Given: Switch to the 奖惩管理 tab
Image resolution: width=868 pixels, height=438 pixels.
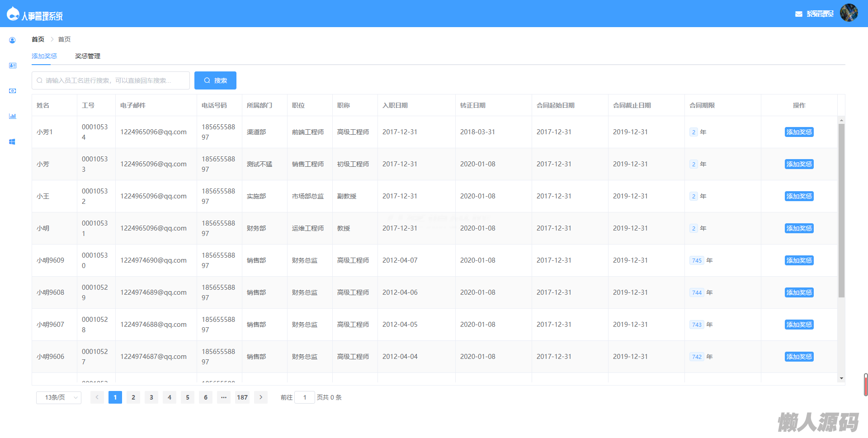Looking at the screenshot, I should (x=88, y=56).
